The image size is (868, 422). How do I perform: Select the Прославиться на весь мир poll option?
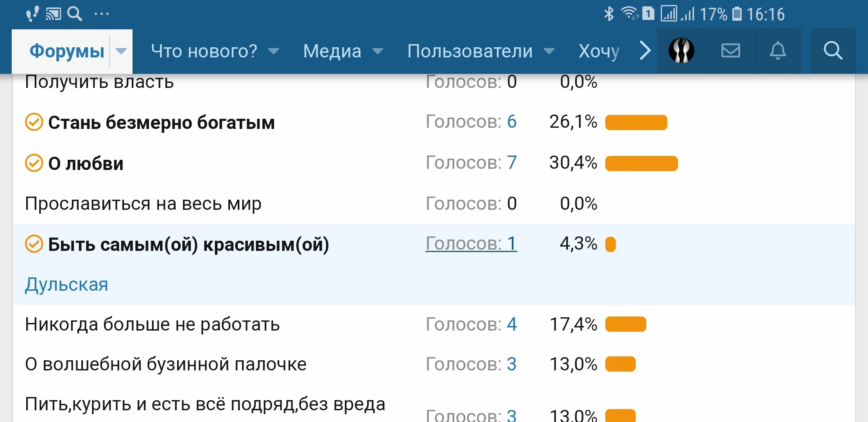click(x=143, y=204)
